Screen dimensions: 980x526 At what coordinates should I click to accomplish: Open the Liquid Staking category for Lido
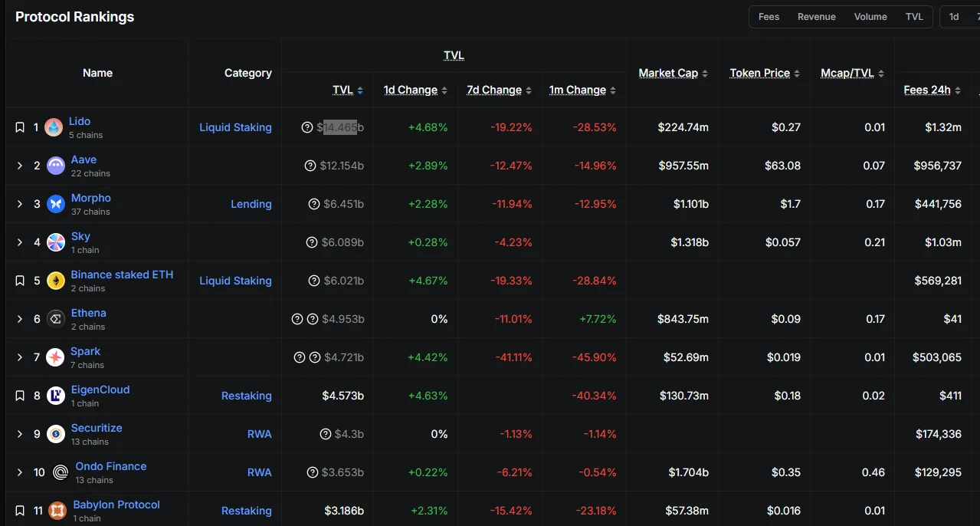[x=235, y=127]
